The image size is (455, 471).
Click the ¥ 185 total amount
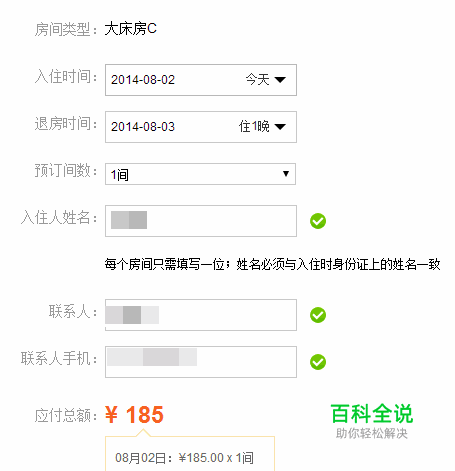click(x=134, y=415)
